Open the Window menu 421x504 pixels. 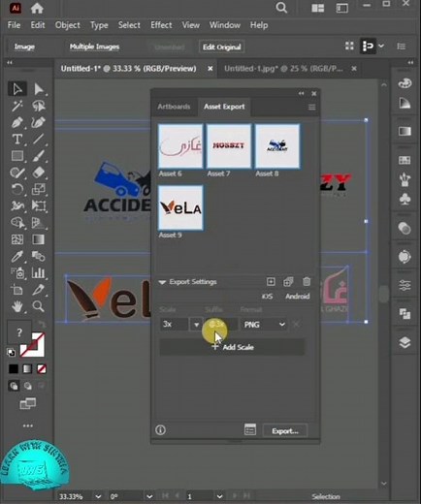225,25
